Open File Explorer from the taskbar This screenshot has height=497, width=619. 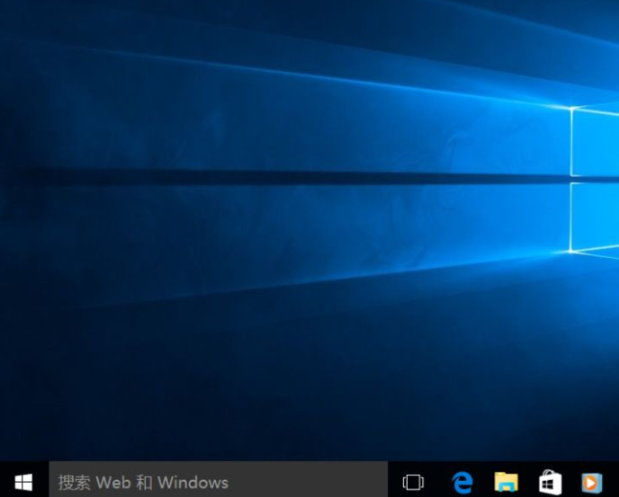(506, 482)
